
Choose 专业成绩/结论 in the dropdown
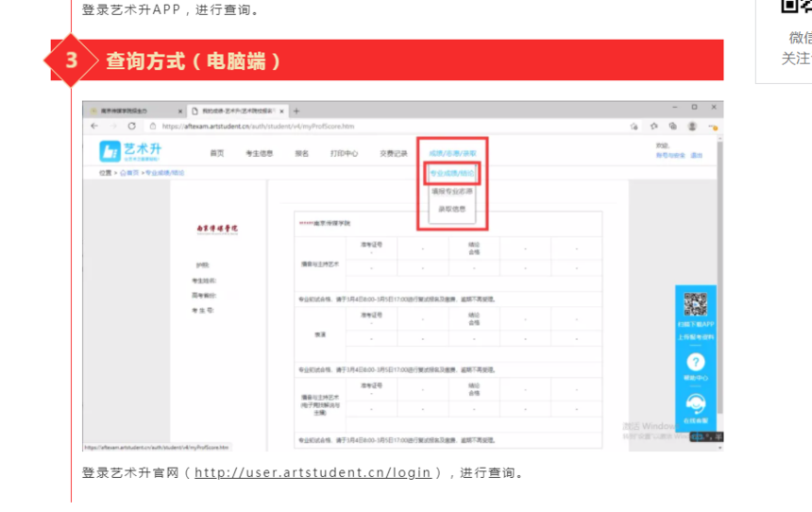[452, 173]
